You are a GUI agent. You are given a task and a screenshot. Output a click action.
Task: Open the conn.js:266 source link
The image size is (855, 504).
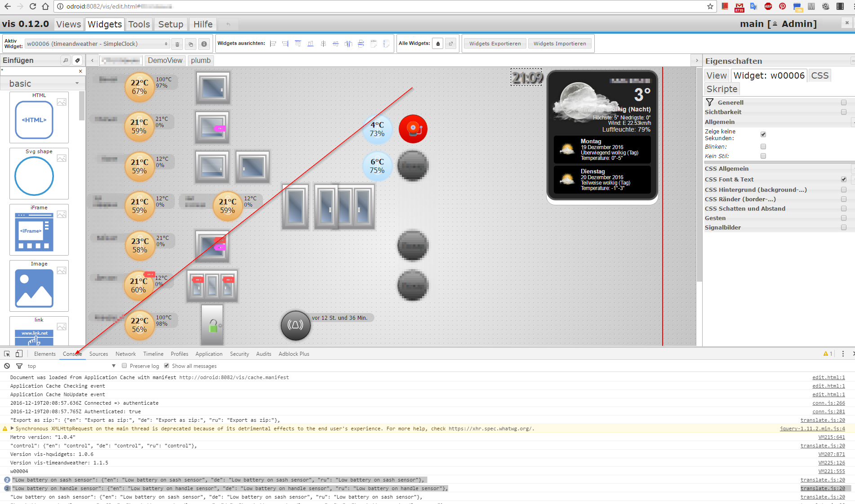pyautogui.click(x=828, y=403)
